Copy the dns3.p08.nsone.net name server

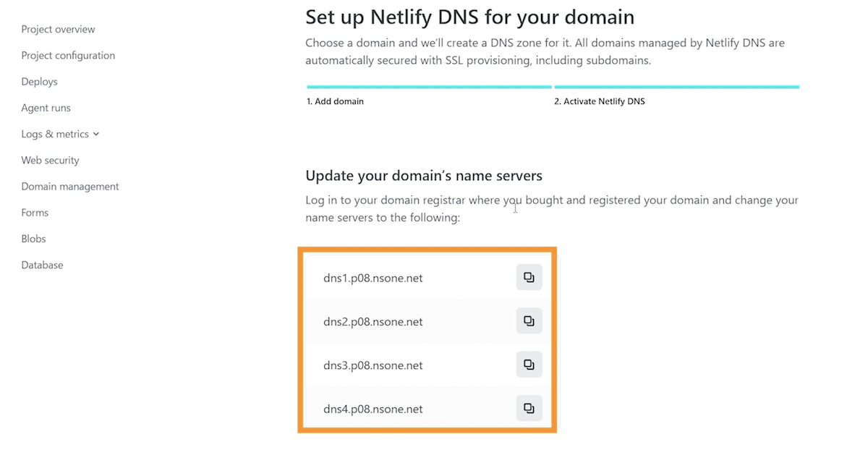coord(529,365)
